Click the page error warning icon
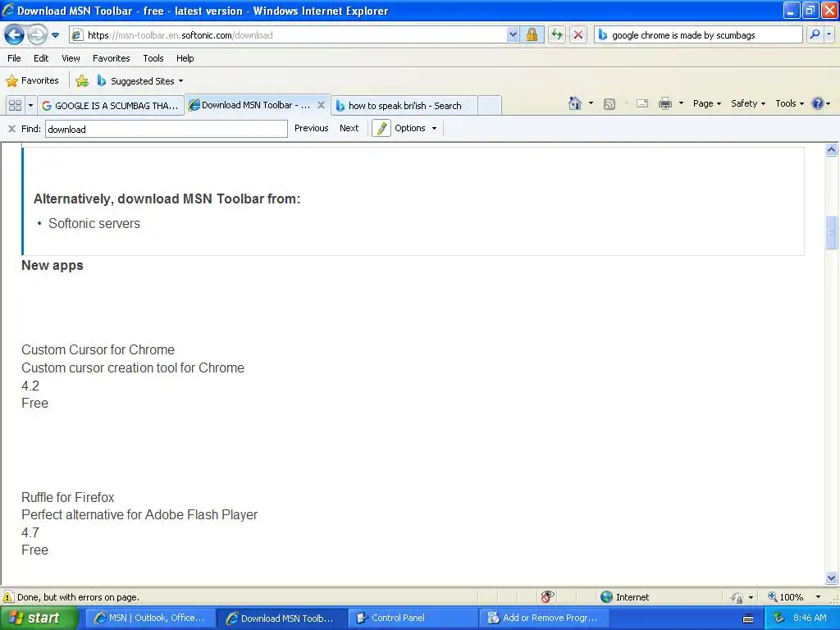Viewport: 840px width, 630px height. tap(8, 597)
